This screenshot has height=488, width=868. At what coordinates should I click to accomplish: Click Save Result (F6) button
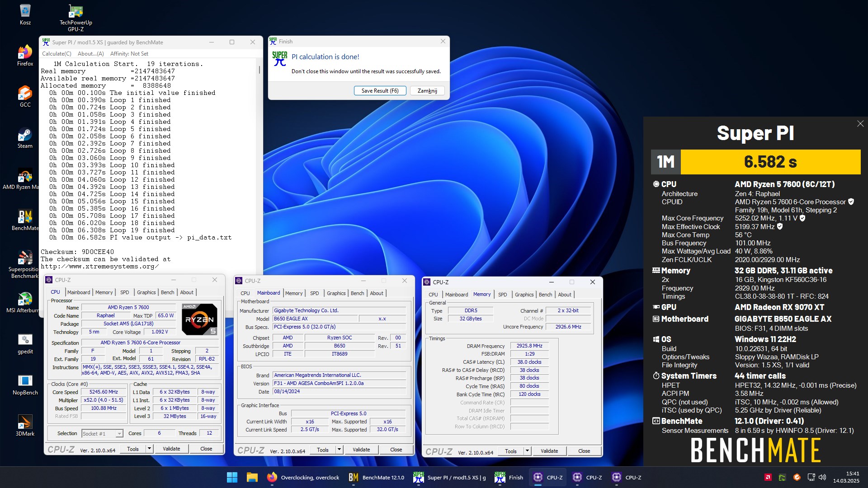380,91
